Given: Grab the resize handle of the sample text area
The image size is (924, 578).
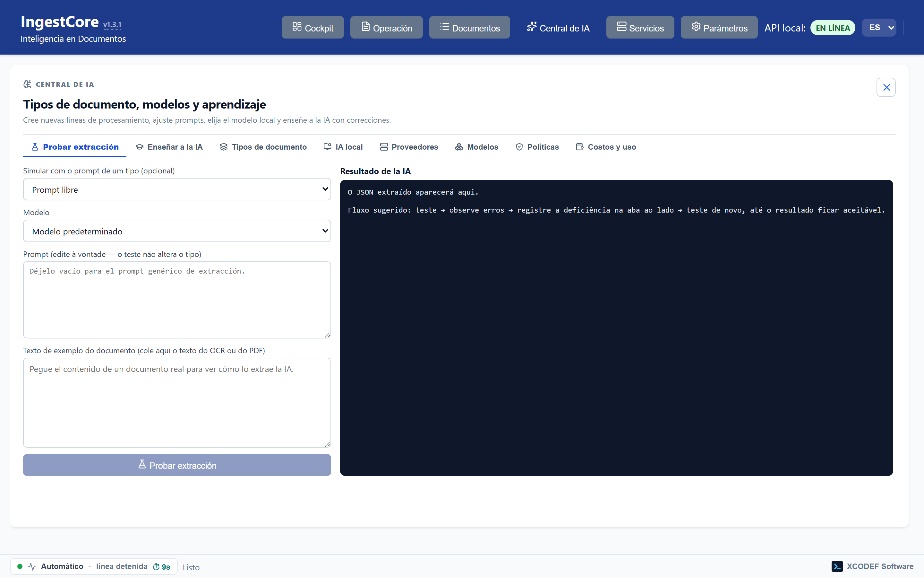Looking at the screenshot, I should (x=327, y=444).
